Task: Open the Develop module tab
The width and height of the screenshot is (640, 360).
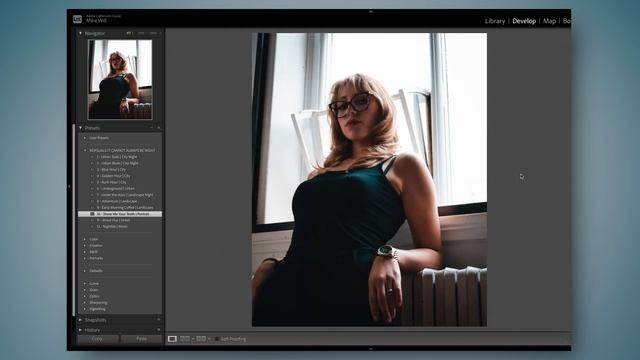Action: [524, 21]
